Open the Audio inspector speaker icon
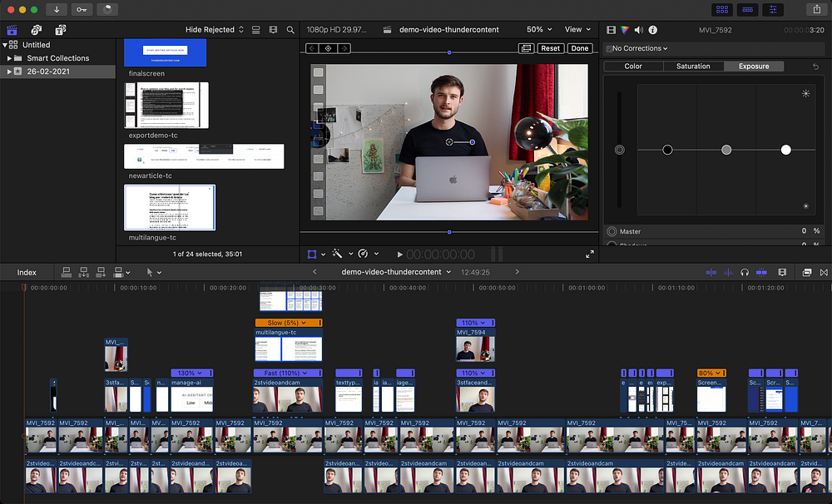 click(x=639, y=29)
